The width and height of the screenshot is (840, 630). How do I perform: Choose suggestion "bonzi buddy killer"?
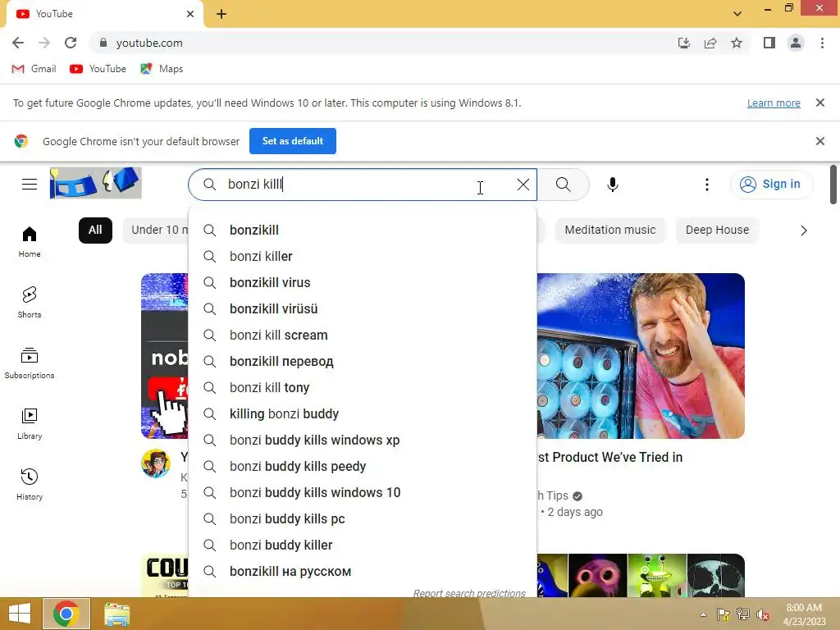tap(363, 545)
